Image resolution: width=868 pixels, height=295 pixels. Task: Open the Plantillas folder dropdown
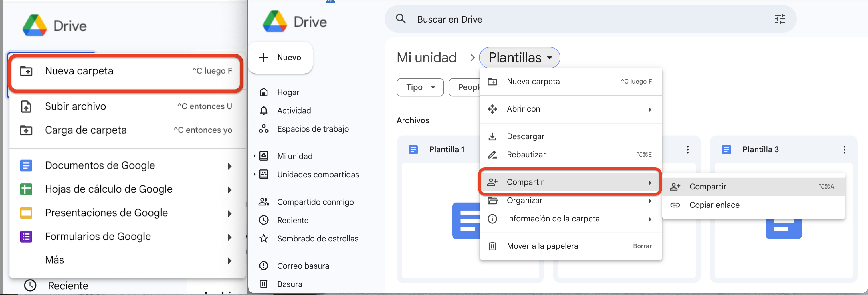click(x=519, y=58)
